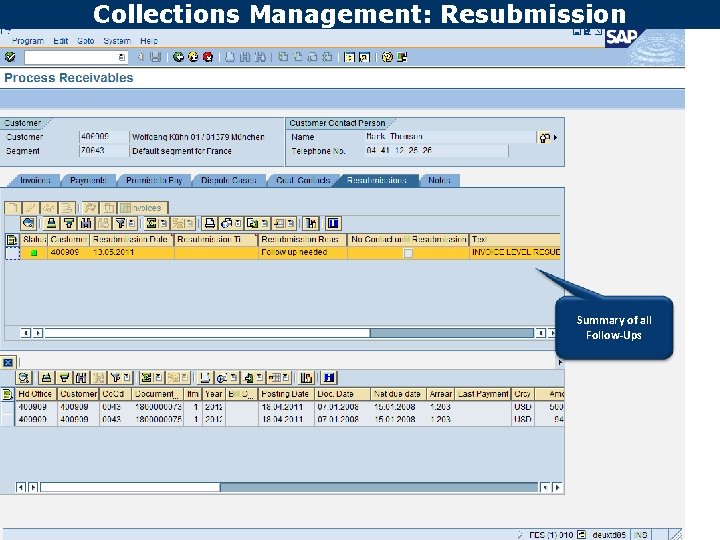The image size is (720, 540).
Task: Click Total sigma icon in resubmission toolbar
Action: (151, 224)
